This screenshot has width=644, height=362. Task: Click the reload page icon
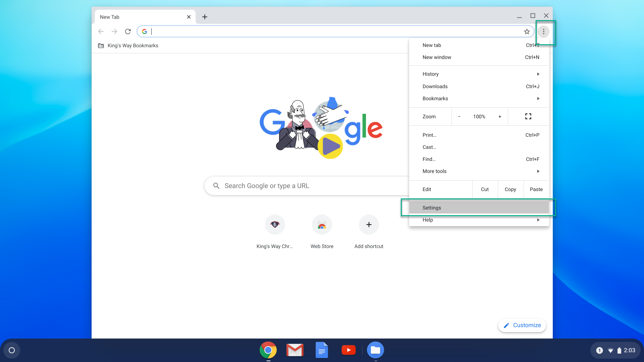pos(128,32)
